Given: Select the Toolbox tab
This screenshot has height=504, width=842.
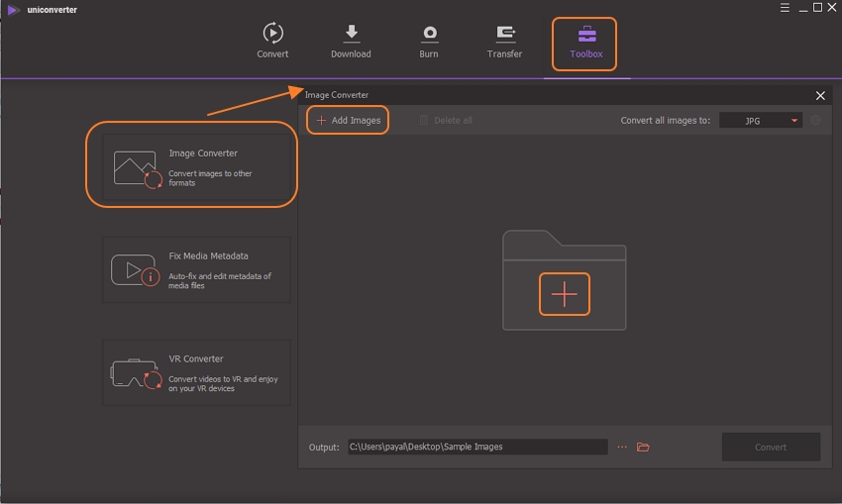Looking at the screenshot, I should click(585, 43).
